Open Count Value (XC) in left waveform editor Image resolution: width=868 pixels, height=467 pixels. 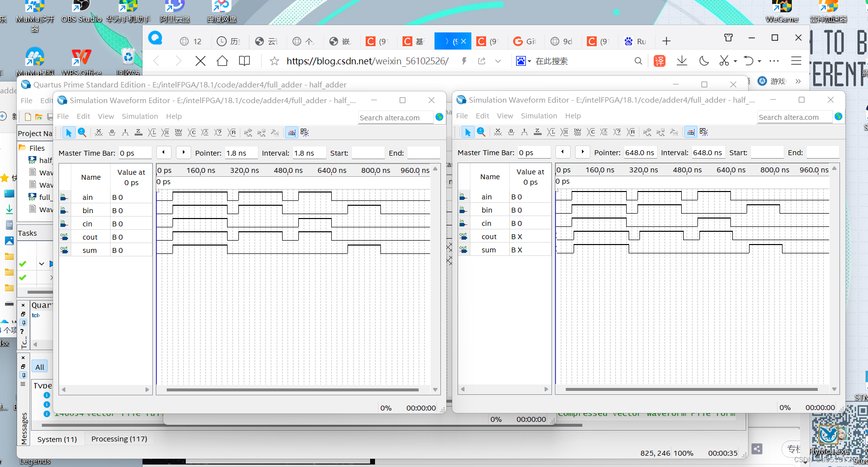[192, 133]
